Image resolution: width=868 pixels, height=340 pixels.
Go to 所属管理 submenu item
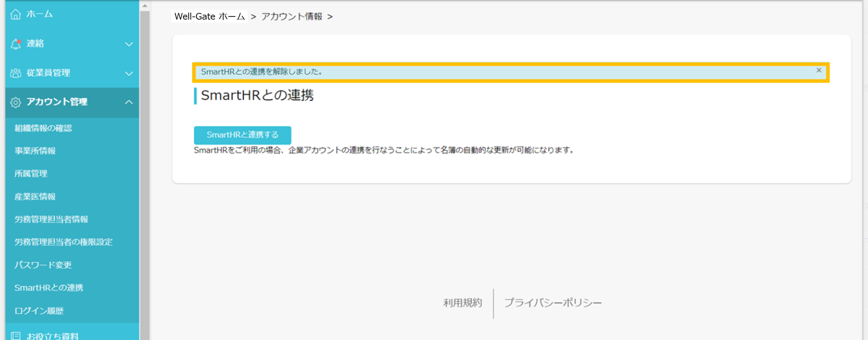31,174
